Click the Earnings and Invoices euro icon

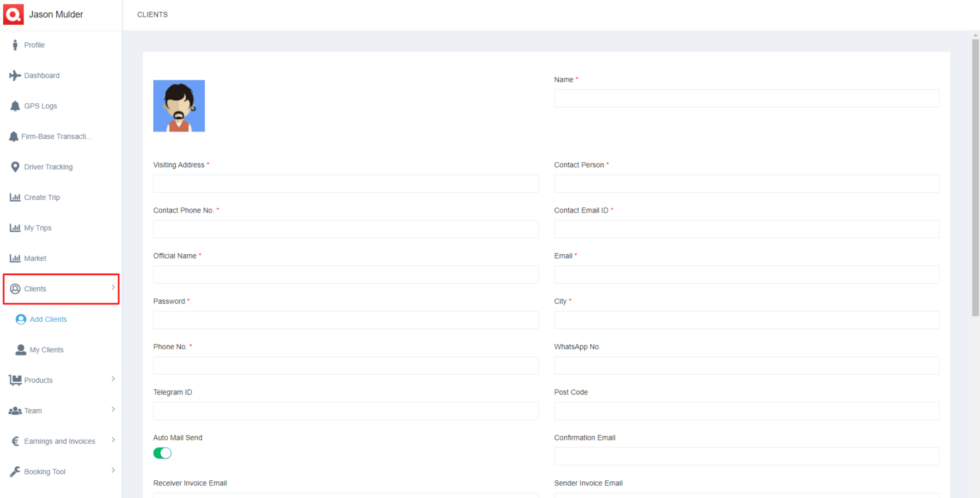coord(14,441)
